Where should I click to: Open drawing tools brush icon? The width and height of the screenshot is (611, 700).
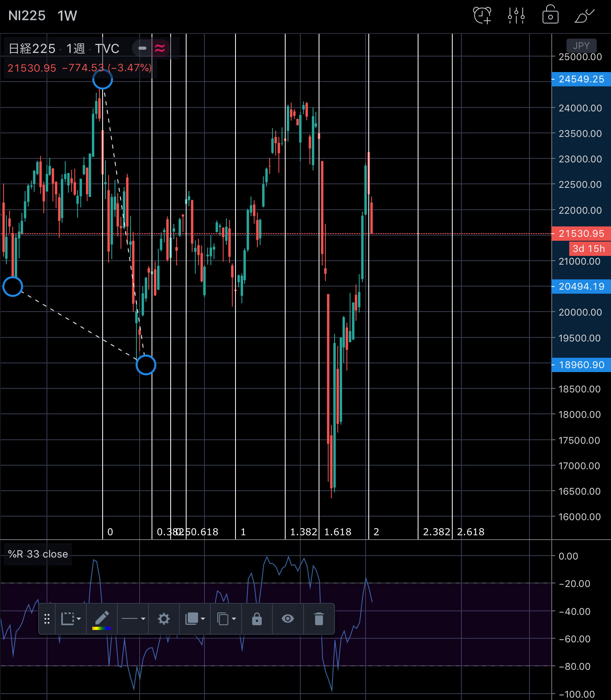[584, 16]
